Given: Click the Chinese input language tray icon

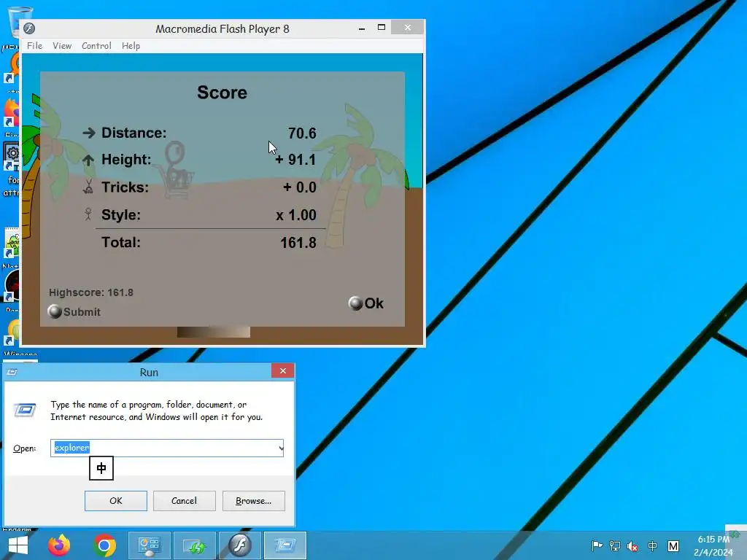Looking at the screenshot, I should pyautogui.click(x=653, y=546).
